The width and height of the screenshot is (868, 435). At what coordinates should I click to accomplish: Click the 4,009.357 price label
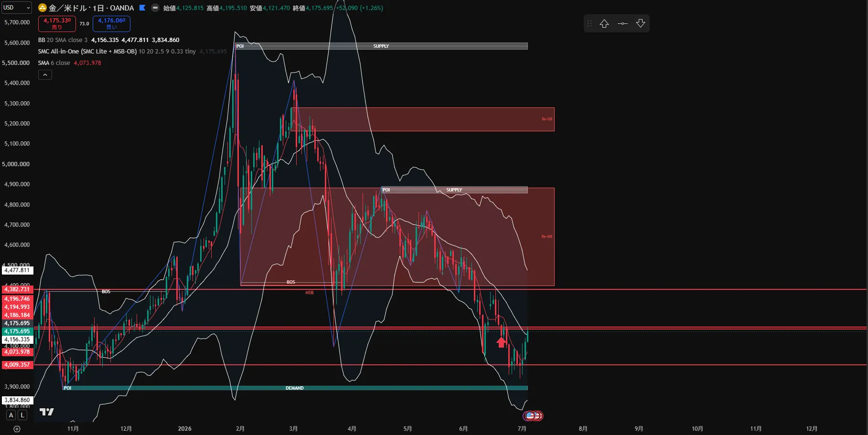pyautogui.click(x=17, y=365)
